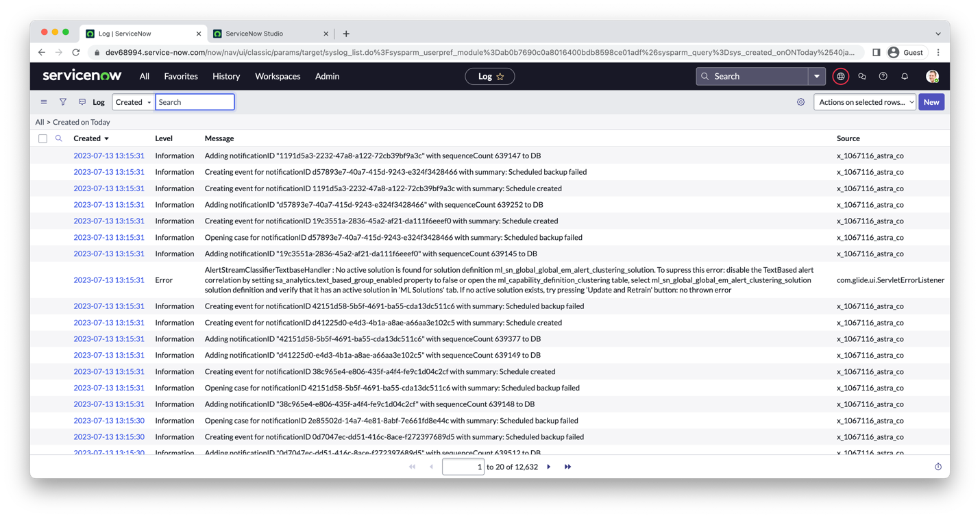The width and height of the screenshot is (980, 518).
Task: Go to the next page arrow
Action: tap(549, 467)
